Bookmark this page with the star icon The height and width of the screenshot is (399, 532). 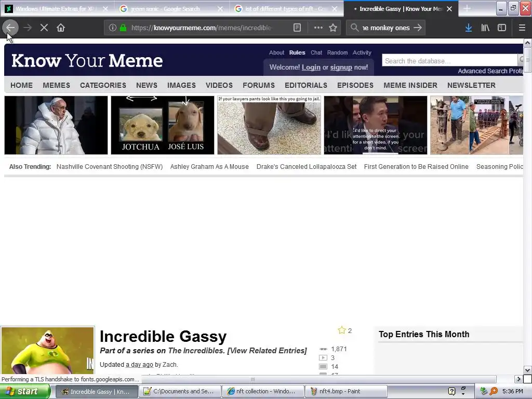[333, 28]
